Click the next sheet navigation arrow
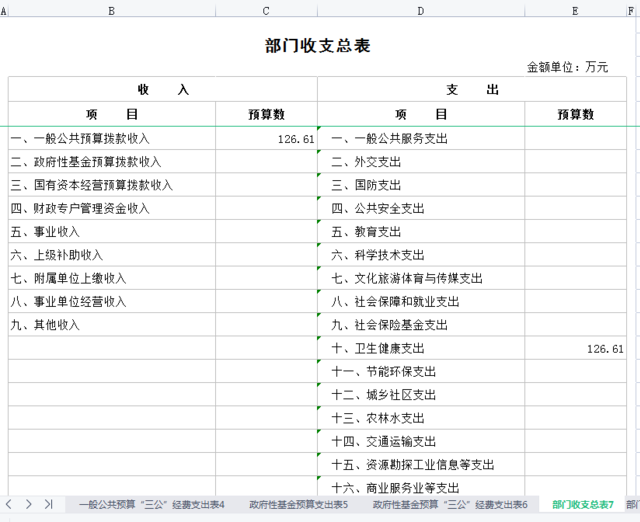Screen dimensions: 640x522 28,505
